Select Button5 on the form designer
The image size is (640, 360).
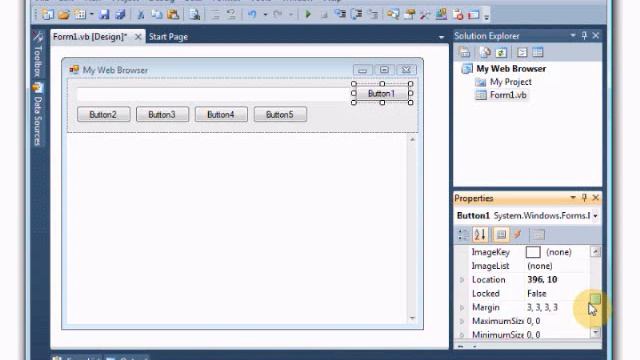point(280,115)
